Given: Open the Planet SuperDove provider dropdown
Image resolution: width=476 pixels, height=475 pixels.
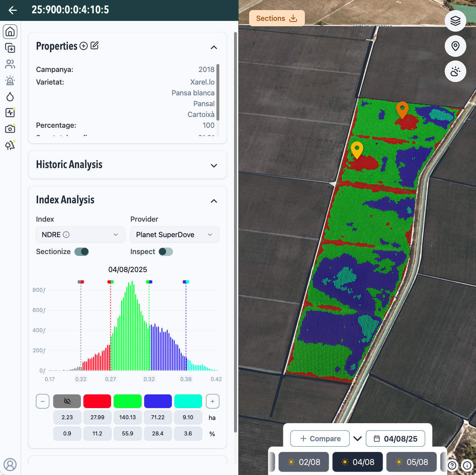Looking at the screenshot, I should (x=174, y=235).
